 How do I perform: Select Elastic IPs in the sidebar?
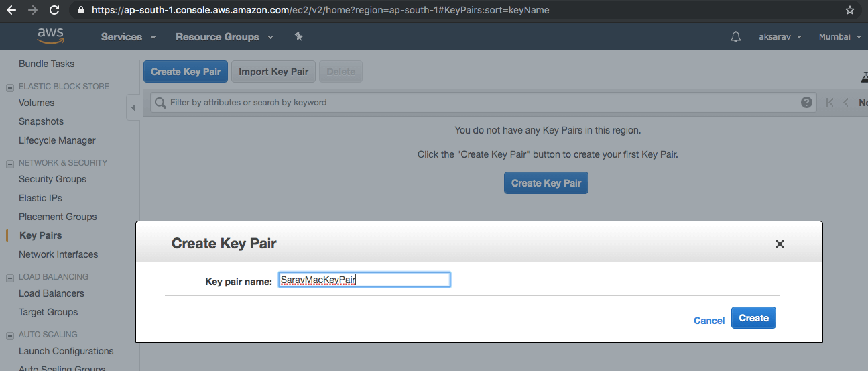click(x=41, y=198)
